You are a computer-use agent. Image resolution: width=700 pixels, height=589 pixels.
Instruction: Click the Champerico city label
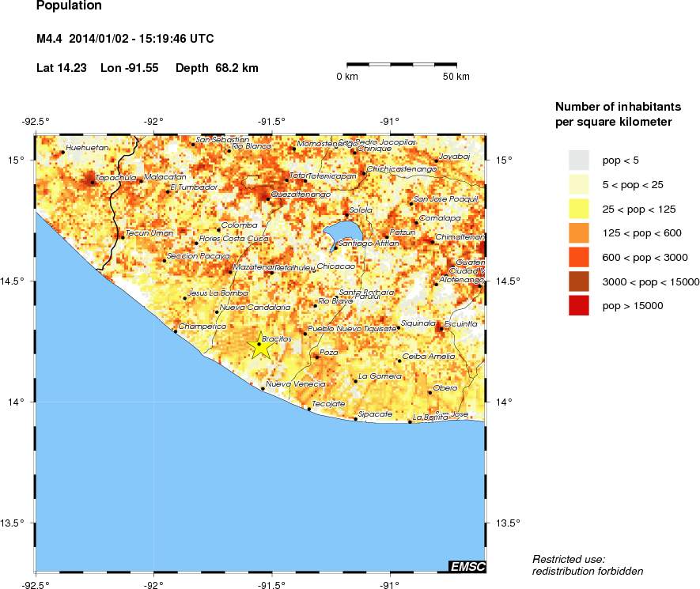pyautogui.click(x=203, y=327)
